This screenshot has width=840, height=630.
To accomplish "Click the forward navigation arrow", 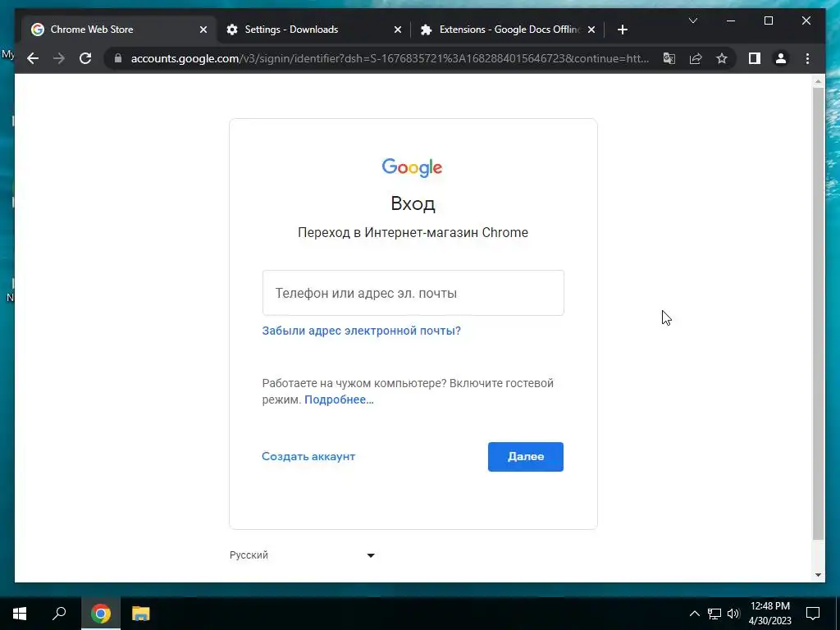I will pyautogui.click(x=59, y=58).
